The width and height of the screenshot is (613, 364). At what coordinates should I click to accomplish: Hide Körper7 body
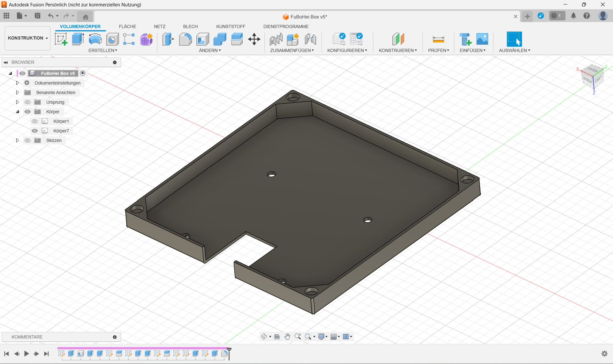tap(35, 131)
